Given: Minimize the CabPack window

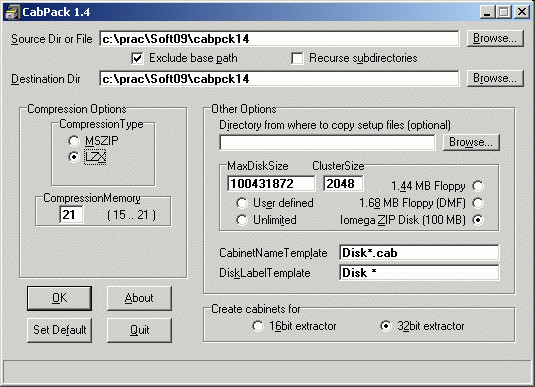Looking at the screenshot, I should (x=487, y=12).
